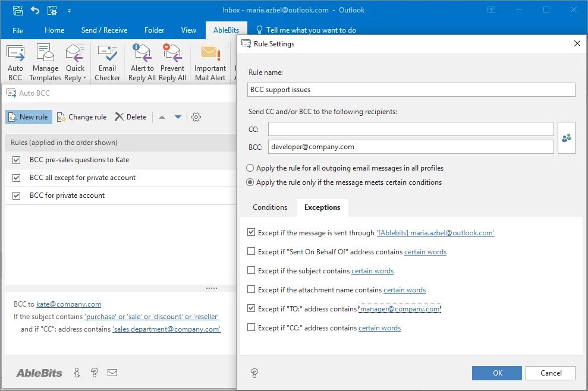Click the AbleBits info icon
This screenshot has width=588, height=391.
pyautogui.click(x=77, y=373)
